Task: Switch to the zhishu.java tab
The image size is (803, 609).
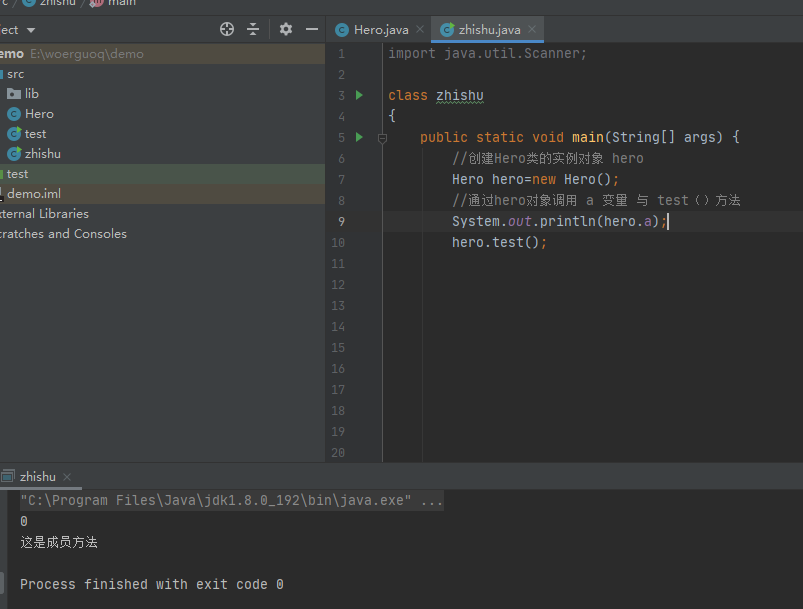Action: click(x=490, y=30)
